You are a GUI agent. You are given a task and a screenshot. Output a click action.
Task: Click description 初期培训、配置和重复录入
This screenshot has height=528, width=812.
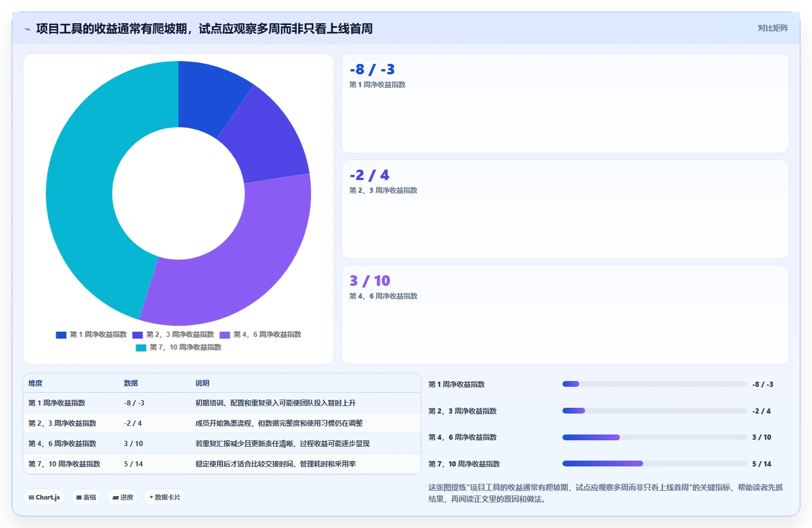coord(275,403)
